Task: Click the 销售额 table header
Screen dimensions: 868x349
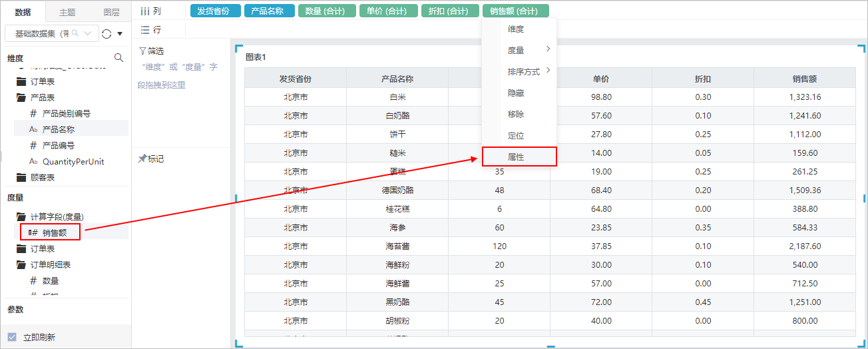Action: 805,79
